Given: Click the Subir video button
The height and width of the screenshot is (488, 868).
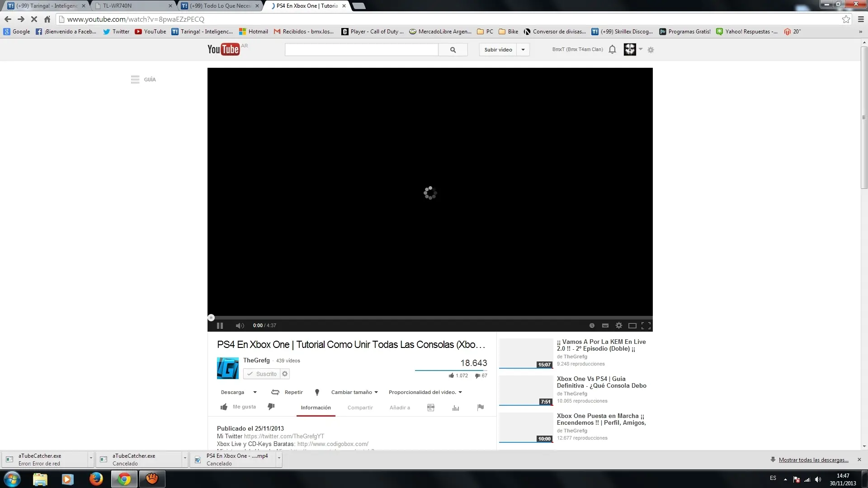Looking at the screenshot, I should pos(498,50).
